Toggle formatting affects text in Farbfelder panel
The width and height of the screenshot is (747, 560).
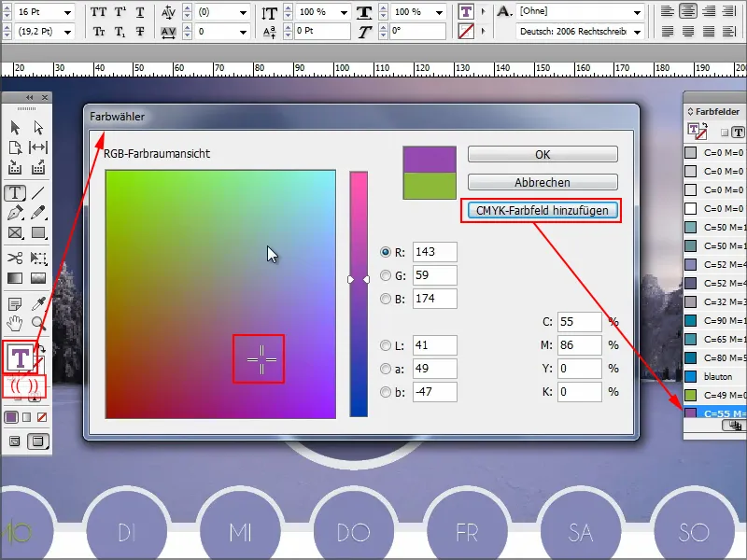click(x=738, y=132)
